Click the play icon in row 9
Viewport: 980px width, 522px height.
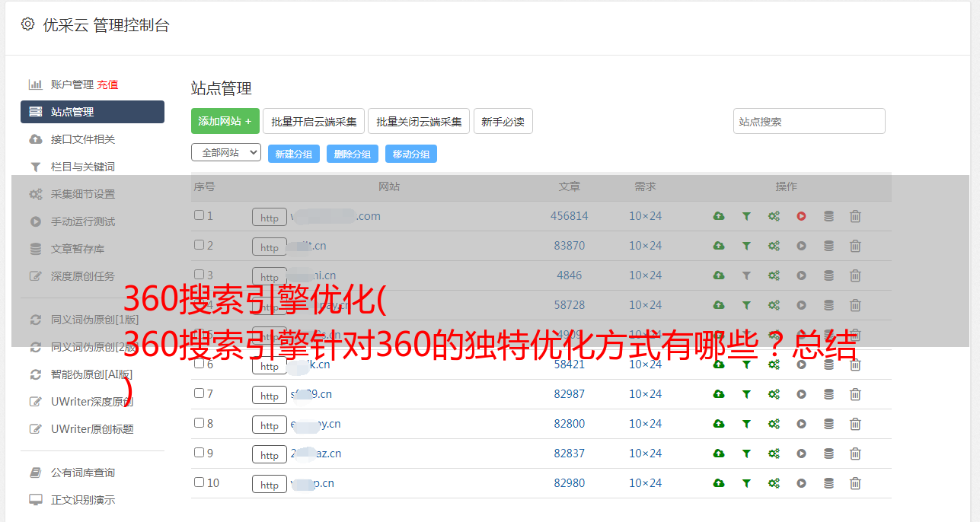[x=801, y=454]
